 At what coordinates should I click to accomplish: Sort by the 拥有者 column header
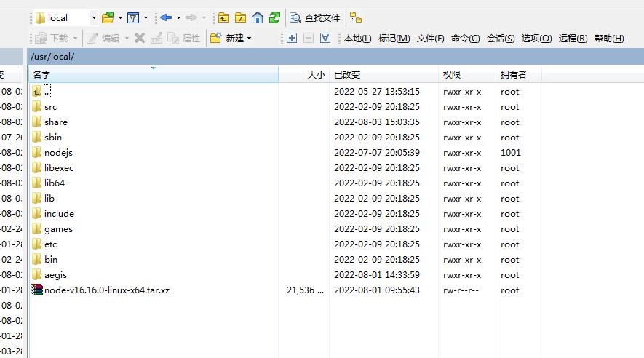[518, 75]
